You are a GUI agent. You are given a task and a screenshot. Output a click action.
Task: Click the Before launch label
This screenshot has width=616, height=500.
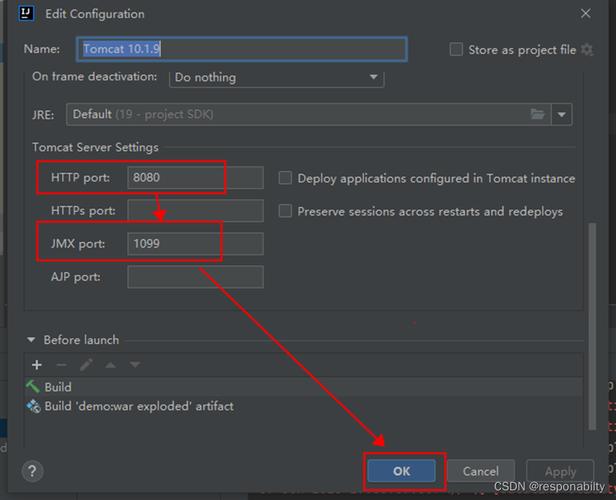(x=81, y=340)
